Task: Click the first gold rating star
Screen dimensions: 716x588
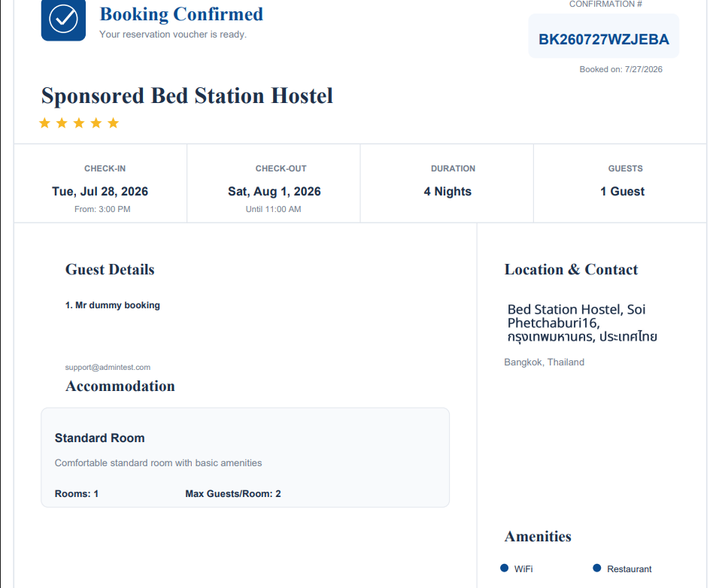Action: pos(45,123)
